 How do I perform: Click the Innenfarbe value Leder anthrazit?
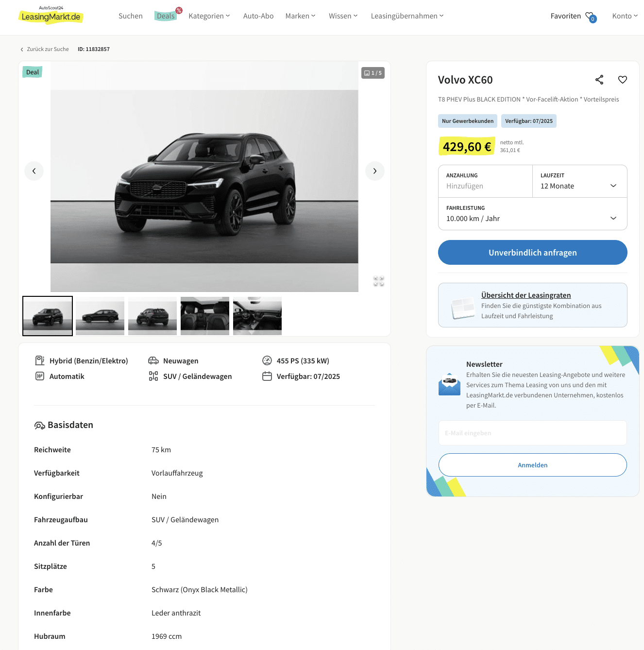point(176,613)
